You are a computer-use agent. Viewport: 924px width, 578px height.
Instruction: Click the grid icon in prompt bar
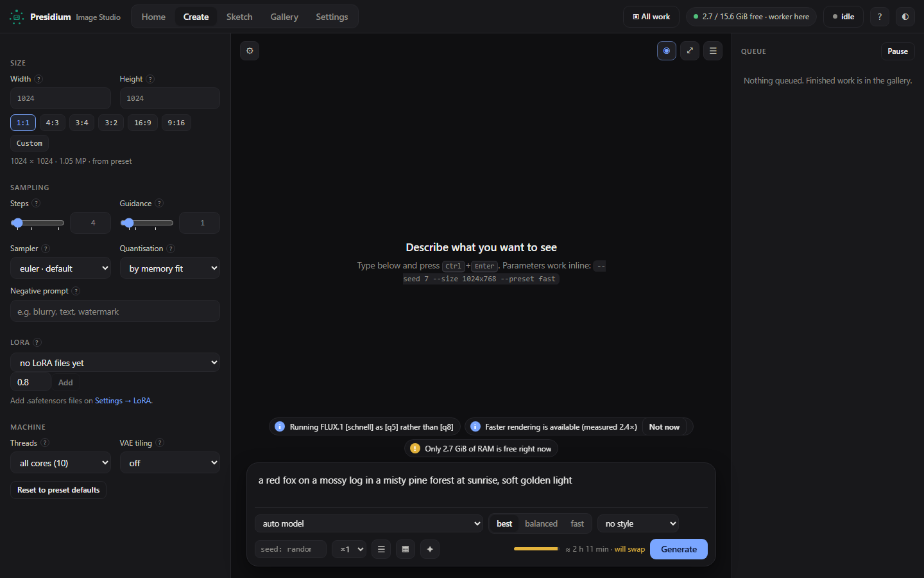click(406, 549)
